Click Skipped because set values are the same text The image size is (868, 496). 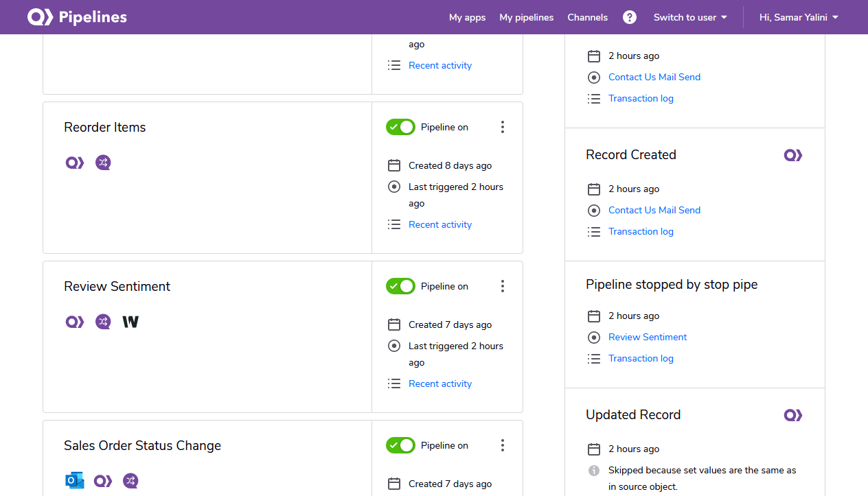pos(703,478)
